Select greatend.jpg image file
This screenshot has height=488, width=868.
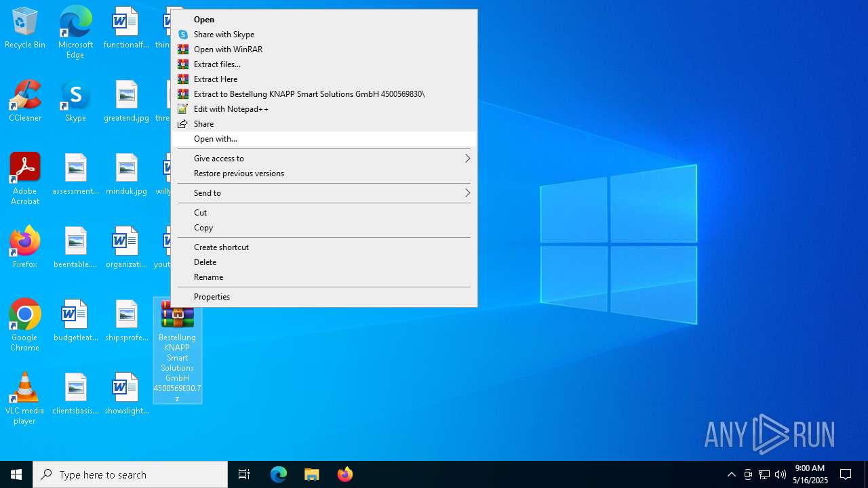(x=126, y=102)
